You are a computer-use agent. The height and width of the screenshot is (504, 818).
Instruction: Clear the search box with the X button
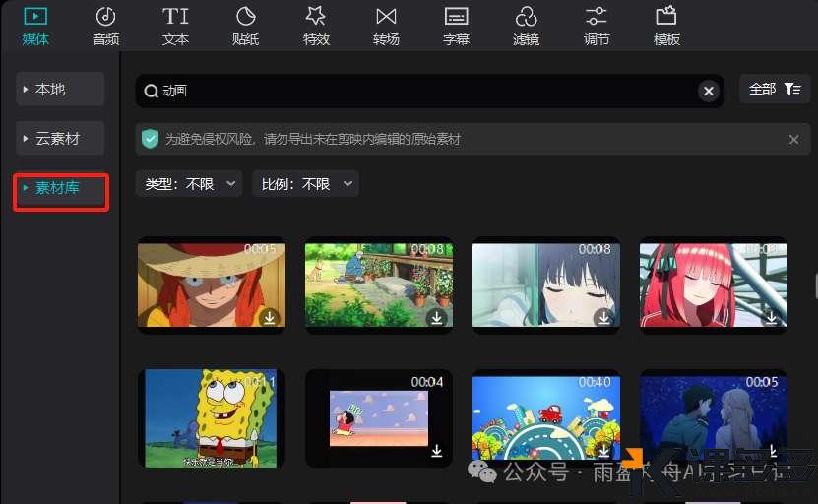[708, 92]
